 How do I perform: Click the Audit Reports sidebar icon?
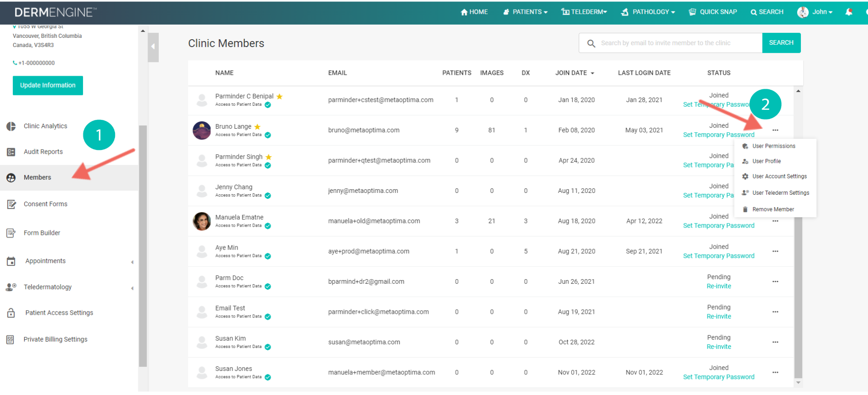point(11,152)
